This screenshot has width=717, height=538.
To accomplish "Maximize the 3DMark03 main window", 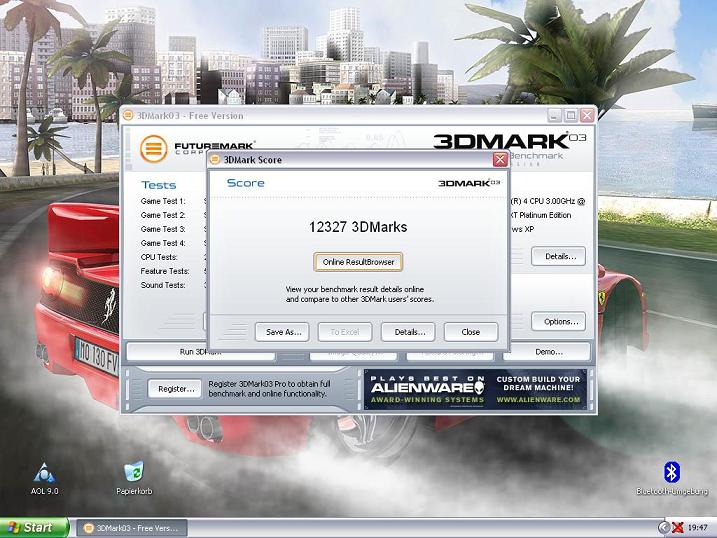I will click(571, 115).
